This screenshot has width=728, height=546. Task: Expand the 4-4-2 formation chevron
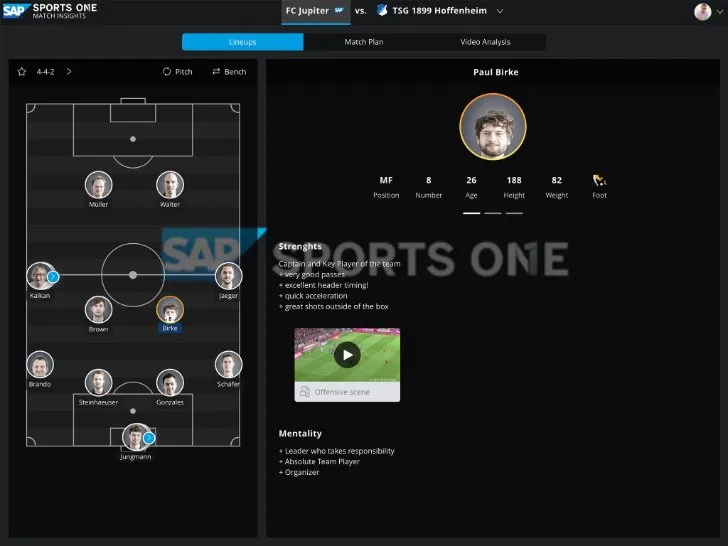(69, 72)
